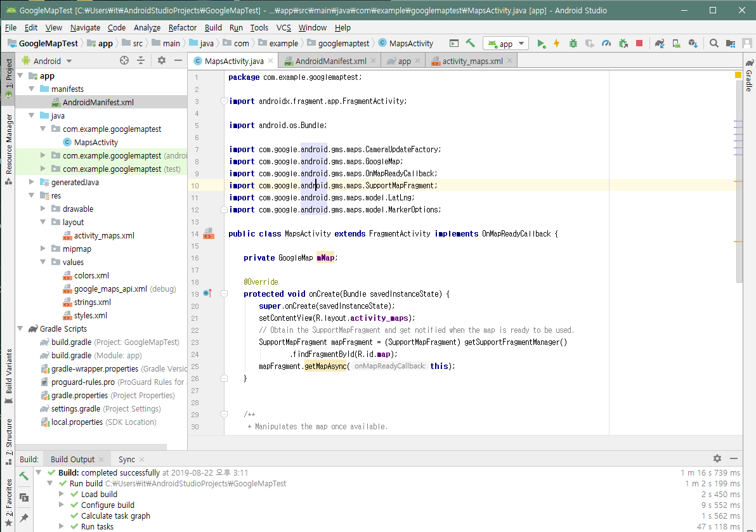This screenshot has width=756, height=532.
Task: Click the Toggle view icon in the Build panel
Action: click(x=24, y=497)
